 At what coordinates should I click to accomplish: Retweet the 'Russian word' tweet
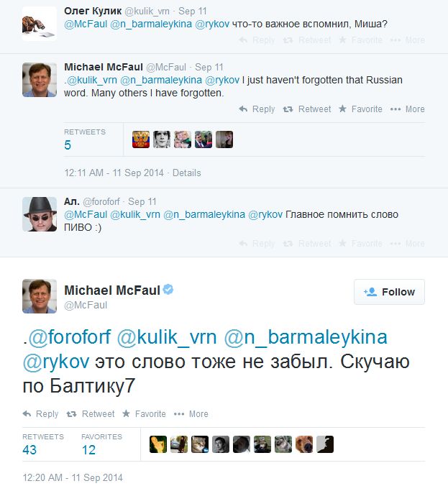pos(307,109)
